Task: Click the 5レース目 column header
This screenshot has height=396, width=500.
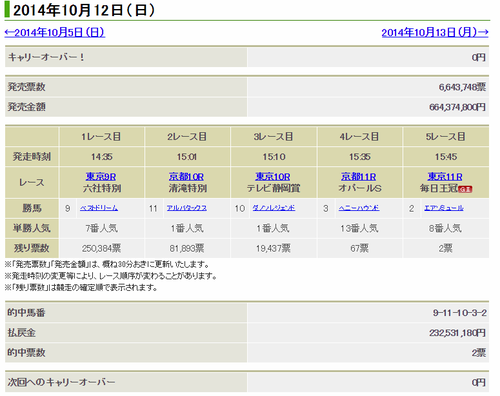Action: 446,137
